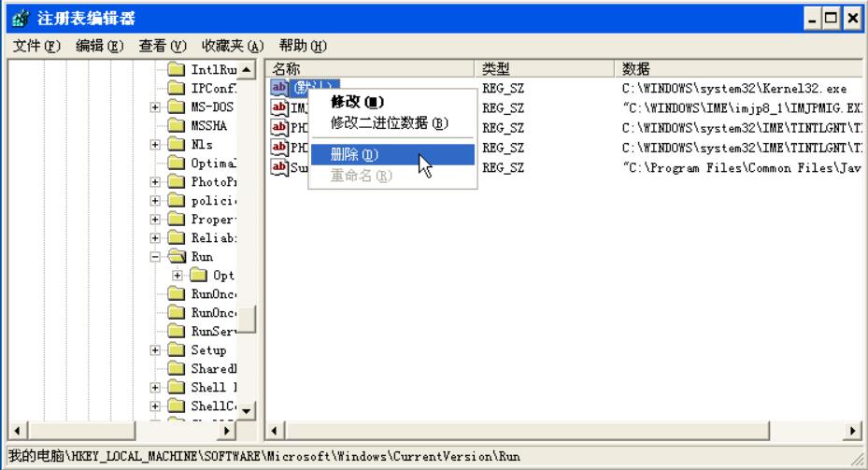Click the MSSHA folder icon
This screenshot has height=470, width=868.
[x=176, y=125]
